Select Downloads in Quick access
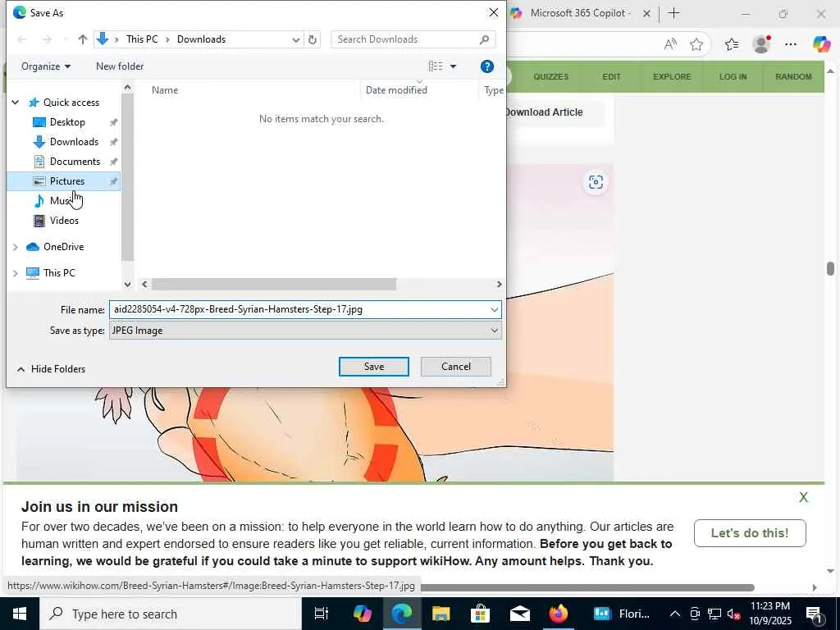The width and height of the screenshot is (840, 630). (x=74, y=142)
